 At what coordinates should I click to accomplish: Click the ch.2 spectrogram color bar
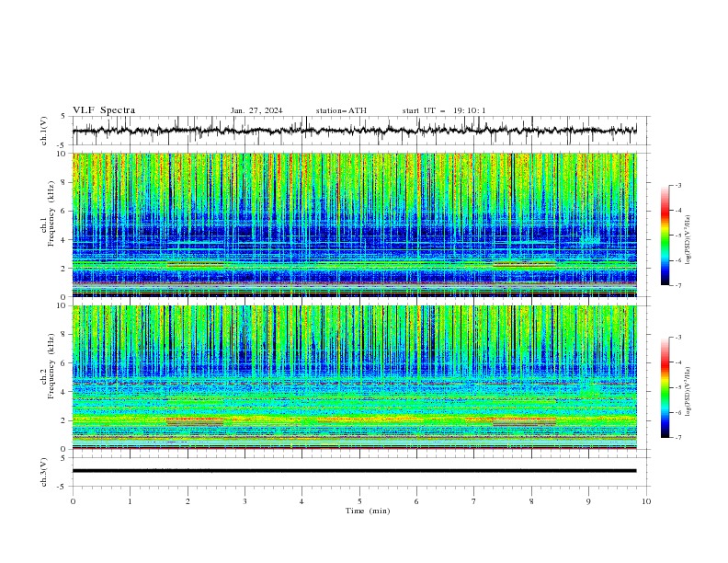click(x=665, y=387)
